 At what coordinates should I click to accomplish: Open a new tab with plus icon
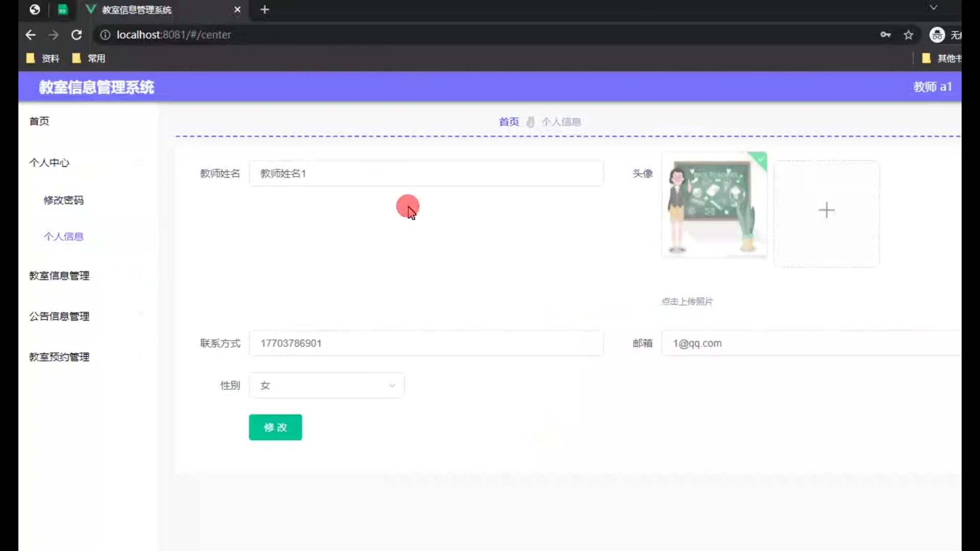click(x=264, y=10)
